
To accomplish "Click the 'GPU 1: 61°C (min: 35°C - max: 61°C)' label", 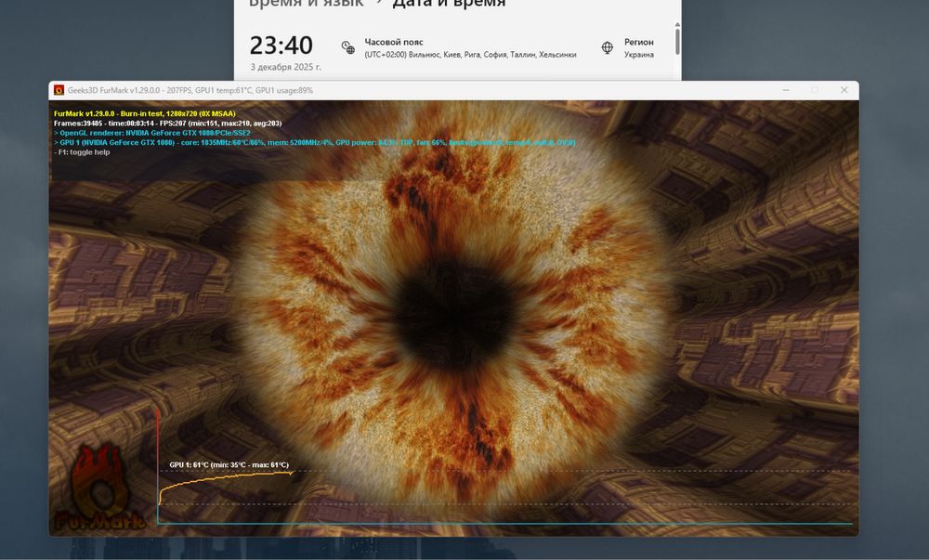I will [229, 464].
